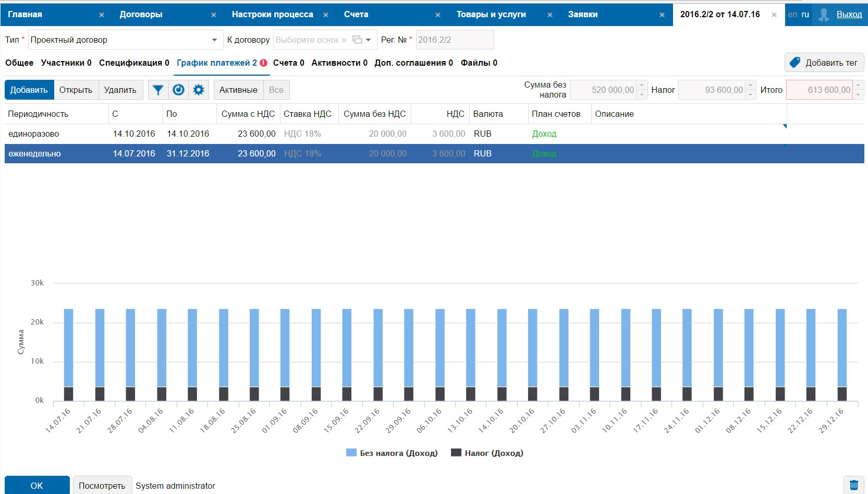Toggle Без налога (Доход) legend series

pos(398,453)
